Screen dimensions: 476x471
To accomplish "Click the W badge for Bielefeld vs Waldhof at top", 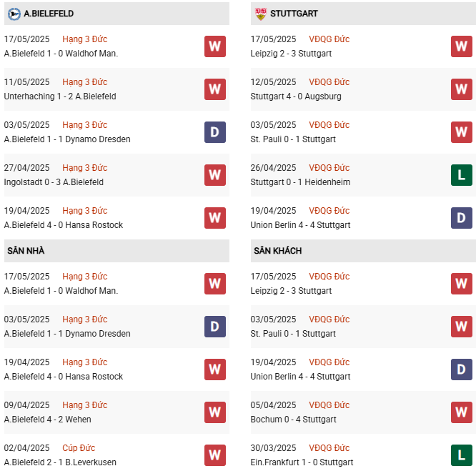I will 215,46.
